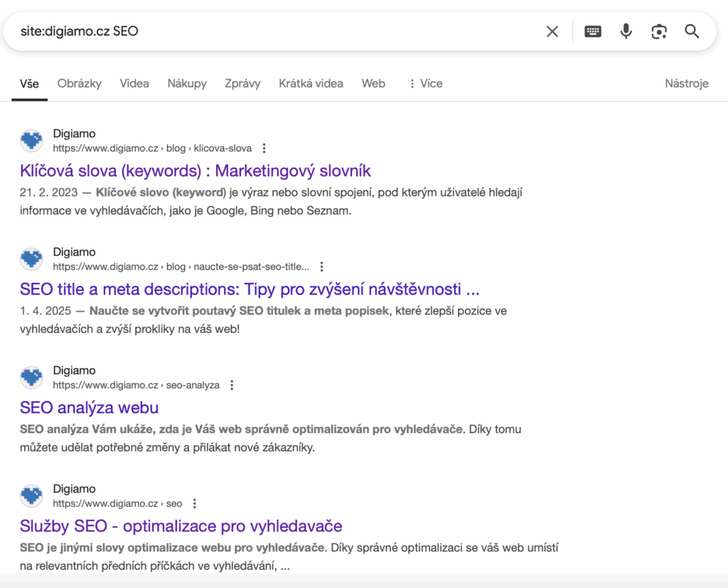
Task: Switch to the Videa tab
Action: (x=134, y=84)
